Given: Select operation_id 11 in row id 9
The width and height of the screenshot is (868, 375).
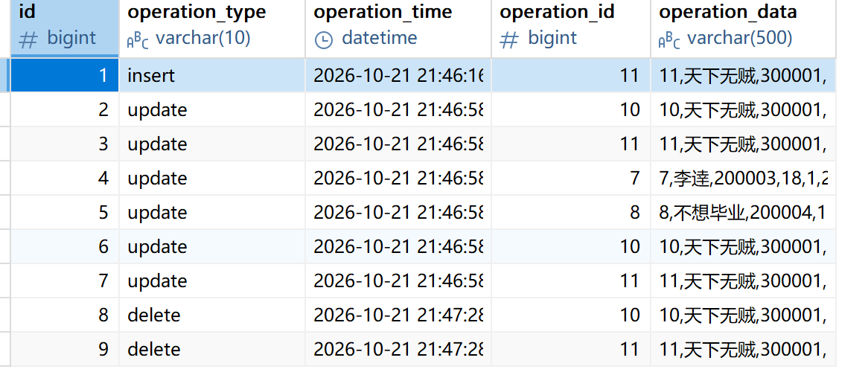Looking at the screenshot, I should tap(571, 350).
